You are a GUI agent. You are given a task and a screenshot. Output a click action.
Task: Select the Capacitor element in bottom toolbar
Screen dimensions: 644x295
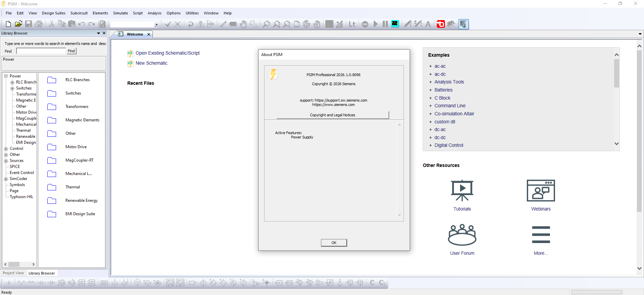[41, 283]
